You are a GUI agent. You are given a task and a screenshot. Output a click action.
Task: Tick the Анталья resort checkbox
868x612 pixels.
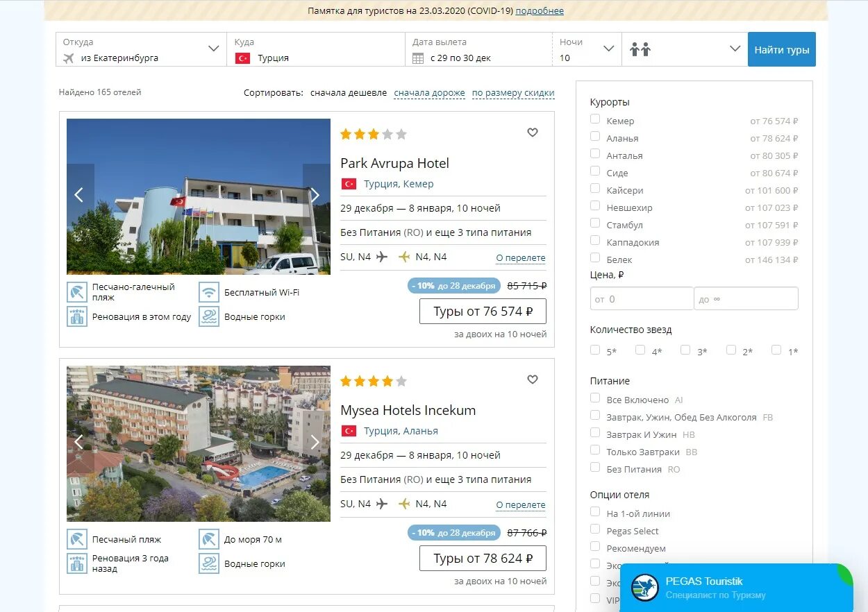click(x=595, y=153)
